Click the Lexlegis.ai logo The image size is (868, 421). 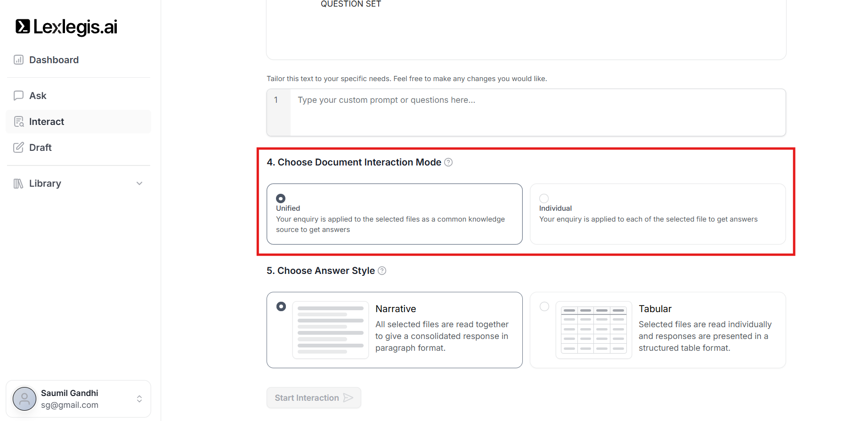click(66, 27)
